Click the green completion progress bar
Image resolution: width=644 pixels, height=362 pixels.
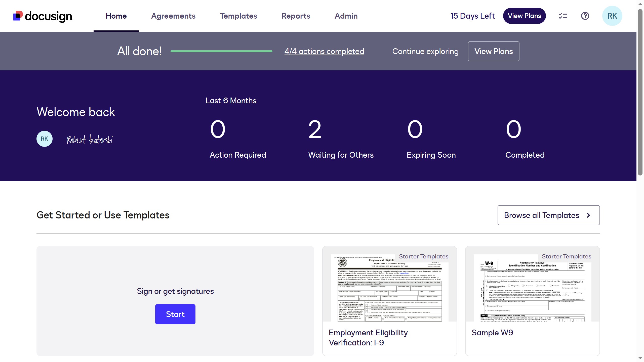coord(221,51)
